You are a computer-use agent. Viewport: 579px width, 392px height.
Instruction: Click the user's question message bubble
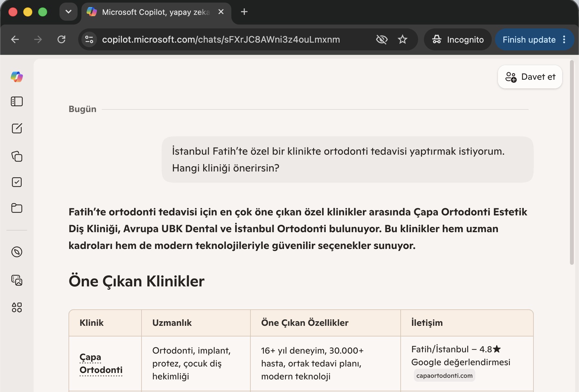347,160
